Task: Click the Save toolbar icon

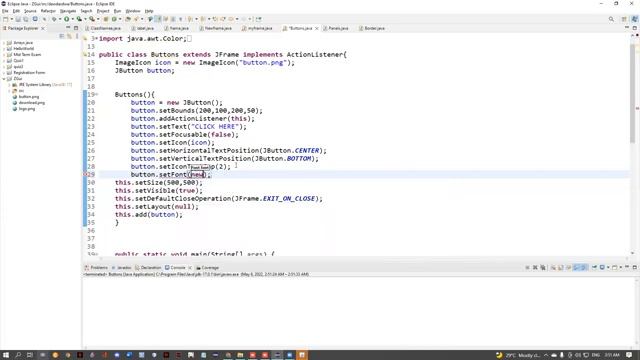Action: click(18, 19)
